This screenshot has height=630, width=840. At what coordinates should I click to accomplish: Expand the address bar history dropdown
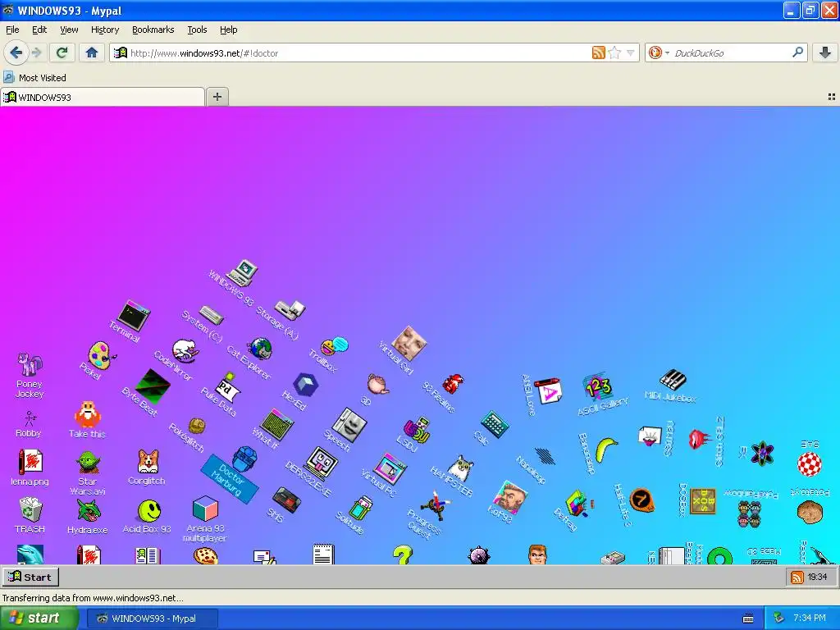[631, 53]
